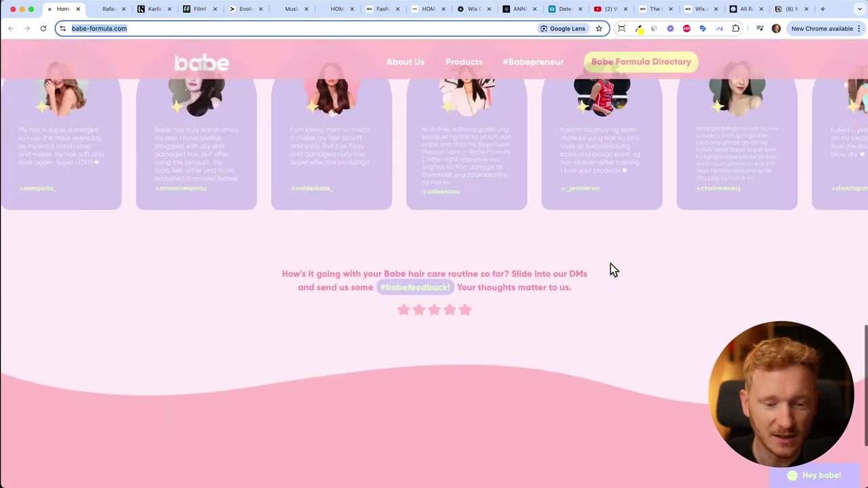Switch to the FilmF tab
Image resolution: width=868 pixels, height=488 pixels.
pyautogui.click(x=199, y=9)
